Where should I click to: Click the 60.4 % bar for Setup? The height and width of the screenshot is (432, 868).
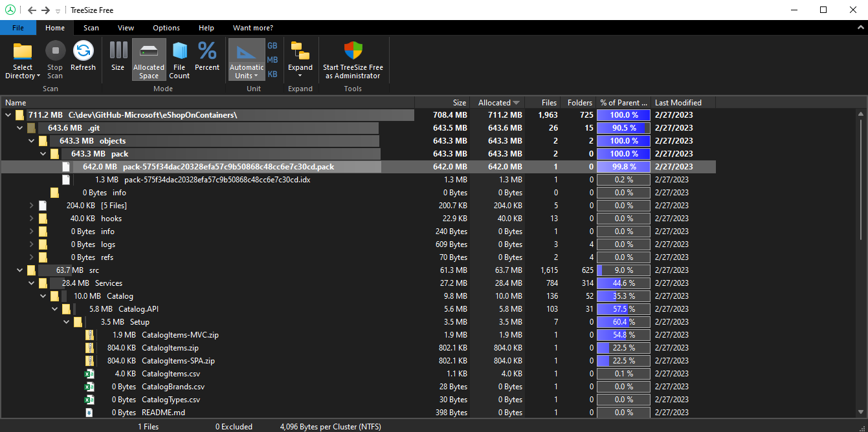(623, 322)
